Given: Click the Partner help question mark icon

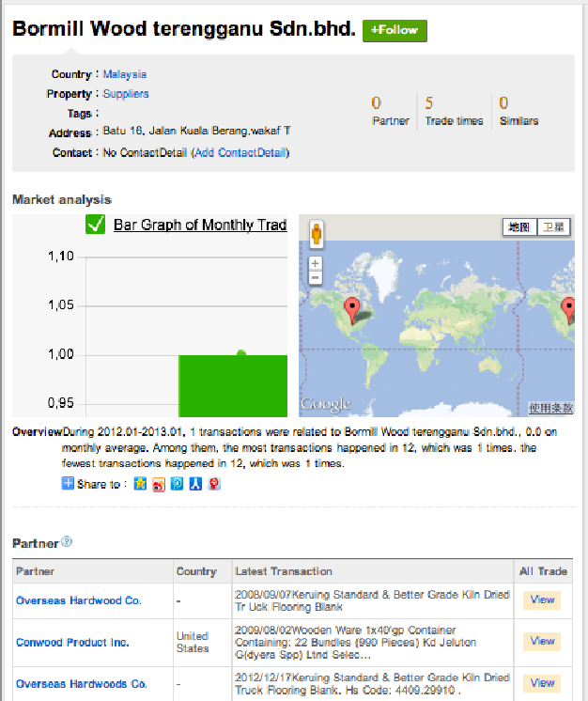Looking at the screenshot, I should [x=67, y=542].
